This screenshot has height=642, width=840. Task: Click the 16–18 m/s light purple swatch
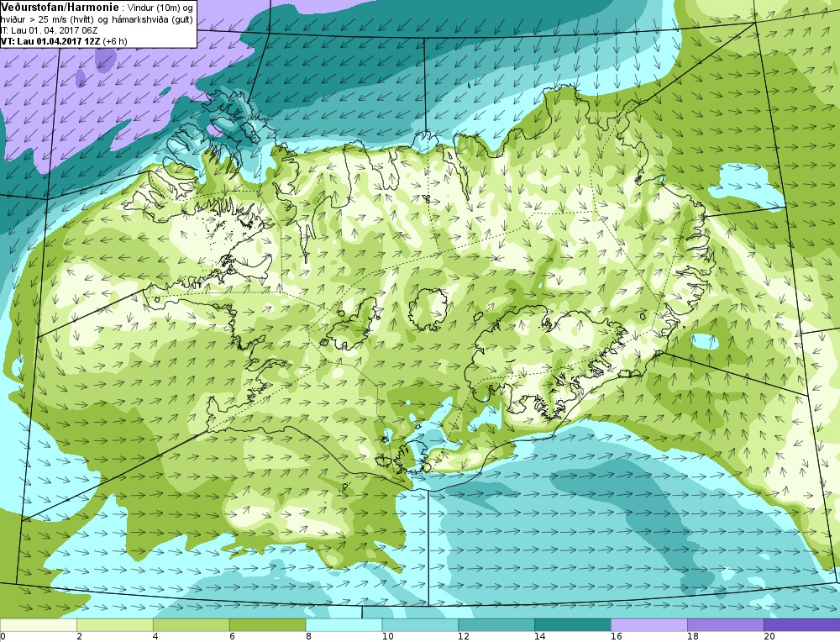tap(649, 625)
